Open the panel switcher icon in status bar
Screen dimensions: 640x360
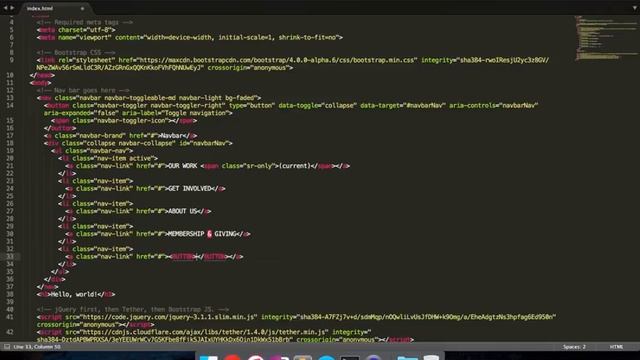pos(7,347)
